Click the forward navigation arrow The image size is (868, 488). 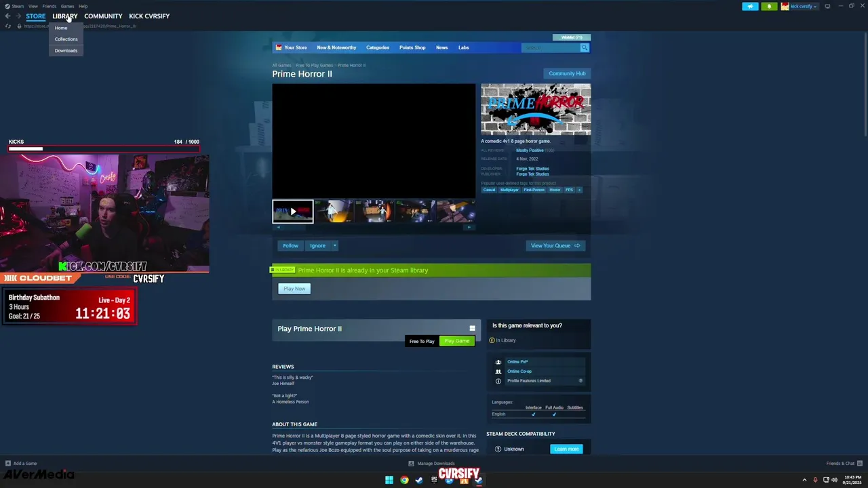[18, 16]
